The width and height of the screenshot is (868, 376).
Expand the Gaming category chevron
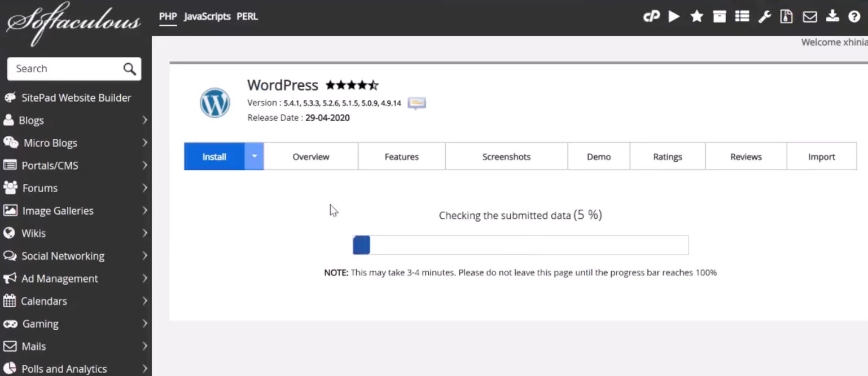144,324
